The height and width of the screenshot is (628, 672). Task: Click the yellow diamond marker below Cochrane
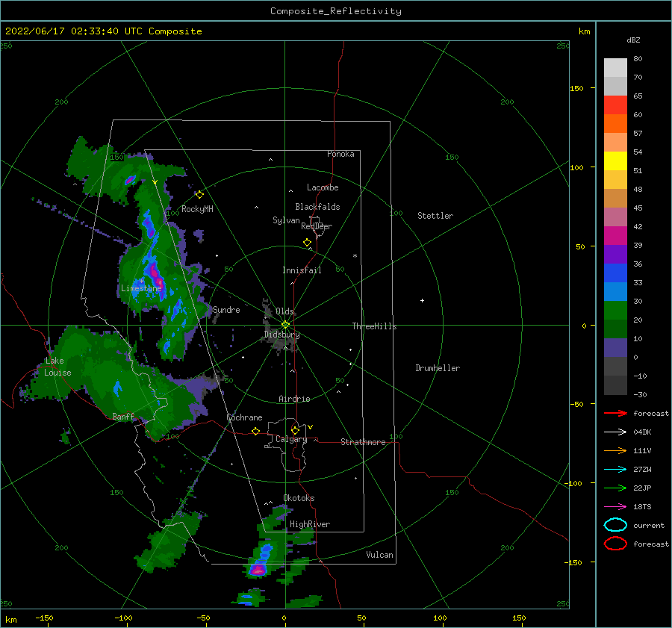pyautogui.click(x=255, y=432)
